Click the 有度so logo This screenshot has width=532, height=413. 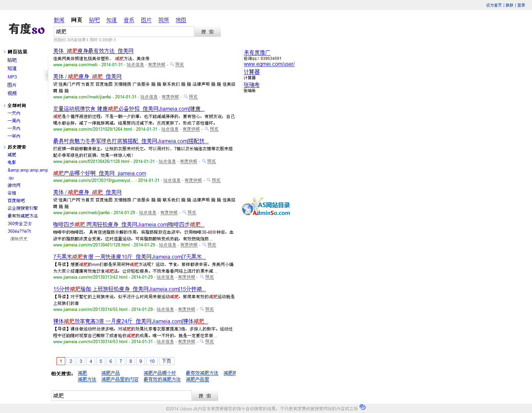(x=27, y=29)
